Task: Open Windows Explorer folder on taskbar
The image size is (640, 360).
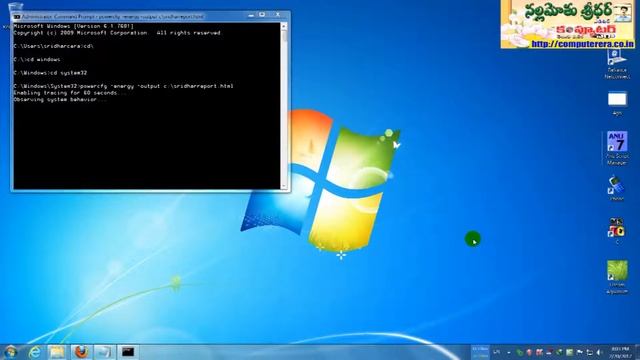Action: [x=57, y=352]
